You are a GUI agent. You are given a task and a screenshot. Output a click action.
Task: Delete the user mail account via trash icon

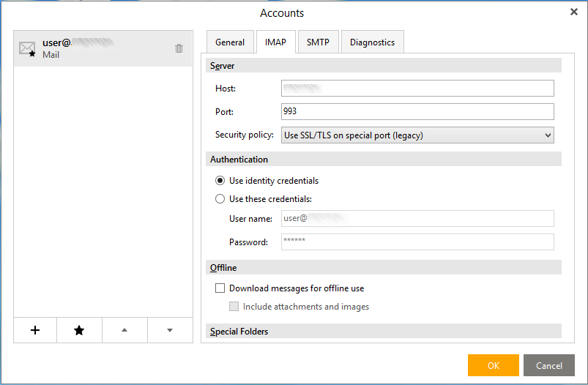[179, 48]
